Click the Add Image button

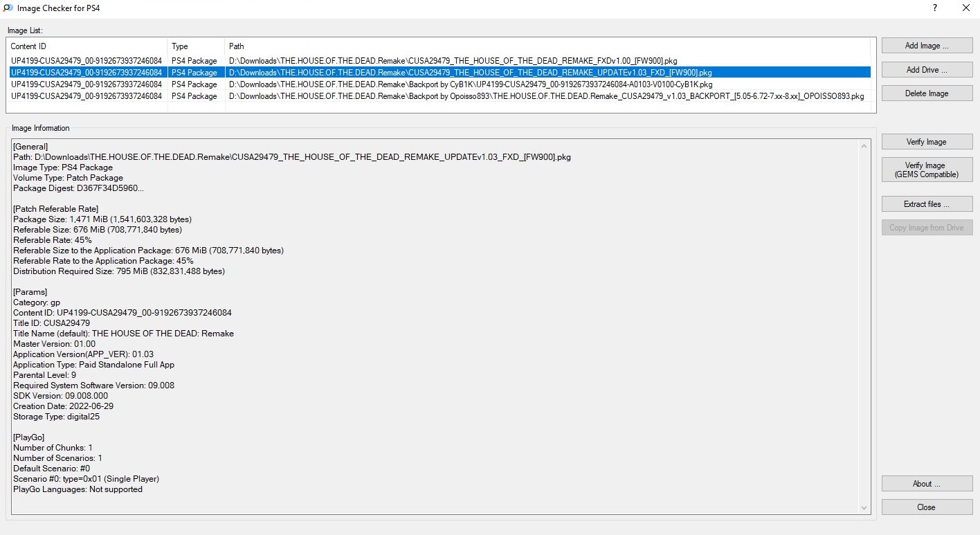coord(927,46)
